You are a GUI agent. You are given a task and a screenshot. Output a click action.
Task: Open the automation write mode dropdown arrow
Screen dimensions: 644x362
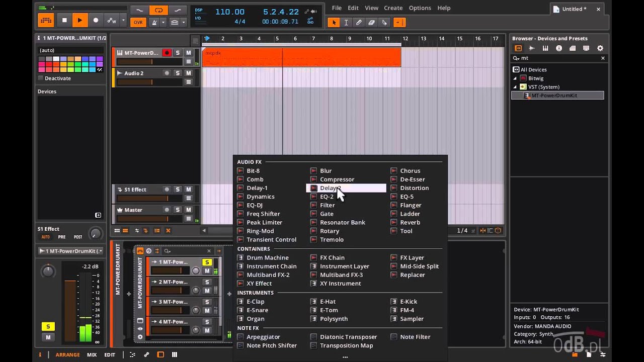pyautogui.click(x=123, y=21)
